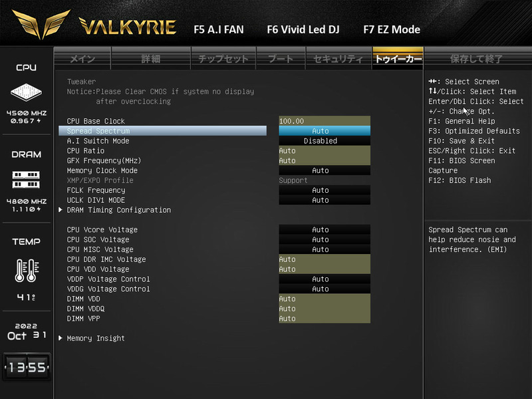Image resolution: width=532 pixels, height=399 pixels.
Task: Edit CPU VDD Voltage field
Action: coord(325,269)
